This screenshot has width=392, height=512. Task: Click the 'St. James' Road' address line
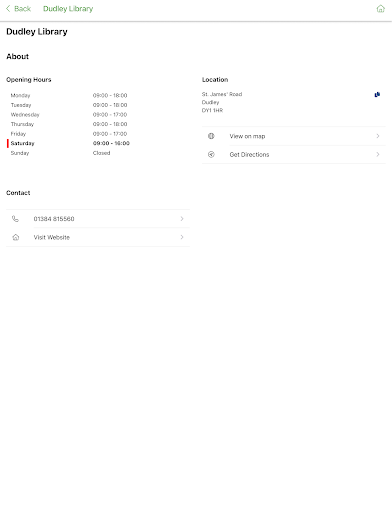222,94
